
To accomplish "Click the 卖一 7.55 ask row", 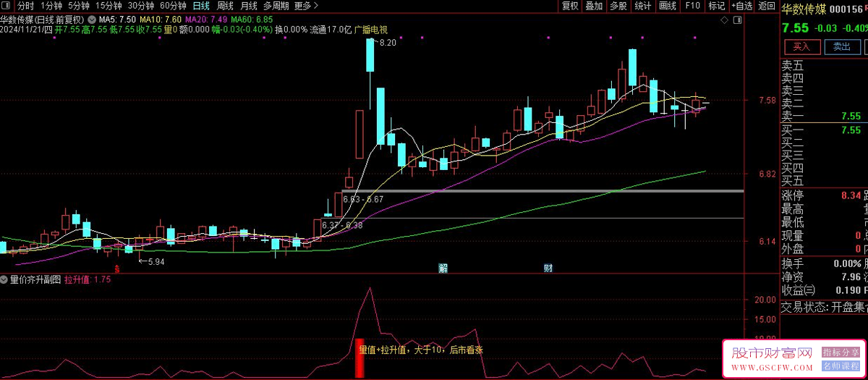I will coord(824,116).
